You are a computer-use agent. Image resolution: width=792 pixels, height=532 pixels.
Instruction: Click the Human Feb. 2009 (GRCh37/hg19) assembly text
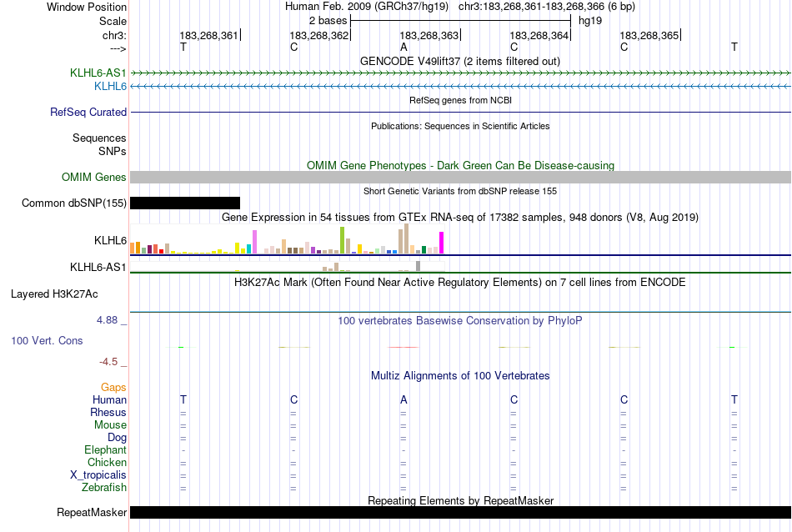point(366,7)
